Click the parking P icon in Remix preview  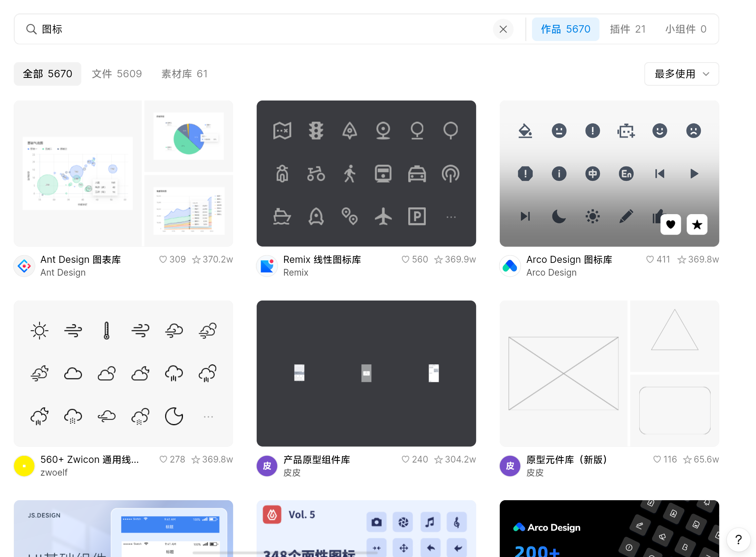417,216
